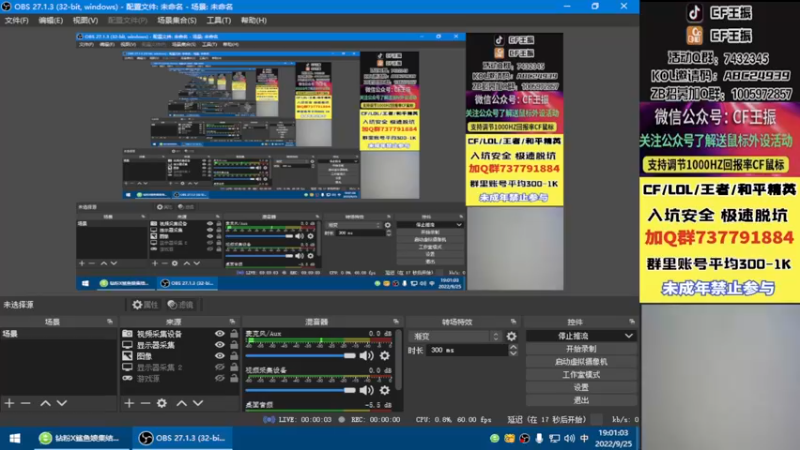Show the 游戏源 source with eye icon
This screenshot has height=450, width=800.
click(x=219, y=379)
